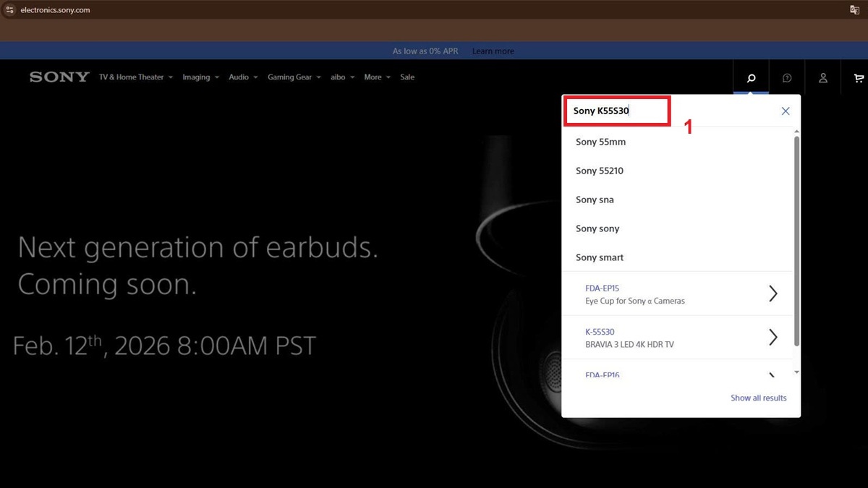Click the browser translate icon
Screen dimensions: 868x488
[854, 10]
